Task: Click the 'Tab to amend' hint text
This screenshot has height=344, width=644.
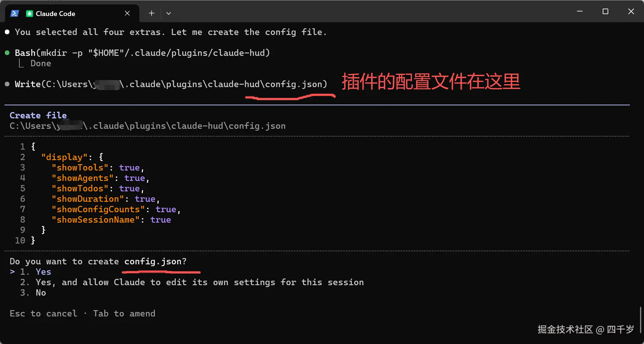Action: pyautogui.click(x=124, y=313)
